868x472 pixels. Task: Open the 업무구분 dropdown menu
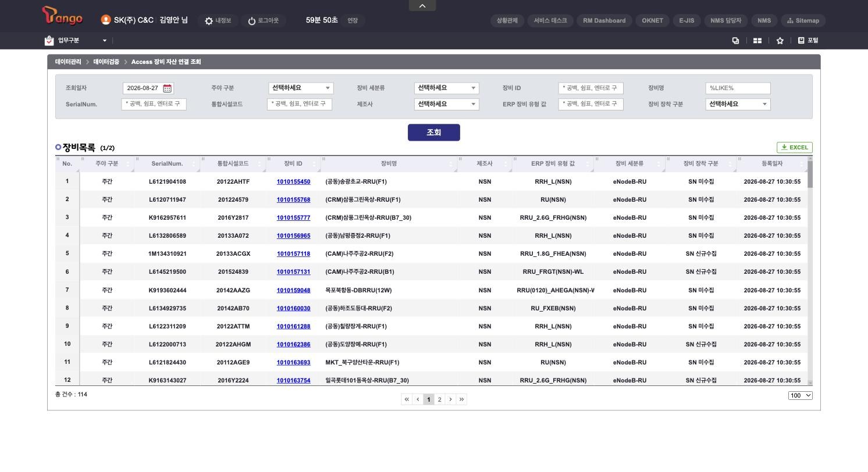point(105,41)
